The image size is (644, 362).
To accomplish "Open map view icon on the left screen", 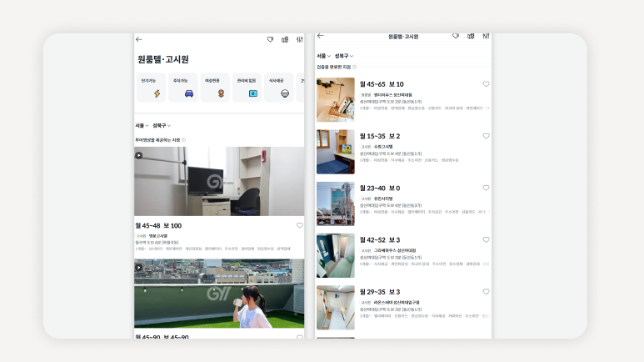I will tap(285, 39).
